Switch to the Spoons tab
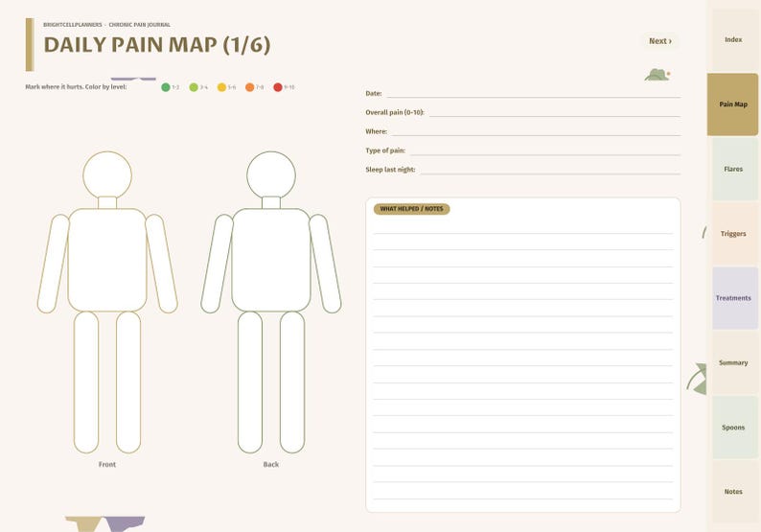Screen dimensions: 761x532 click(x=733, y=428)
